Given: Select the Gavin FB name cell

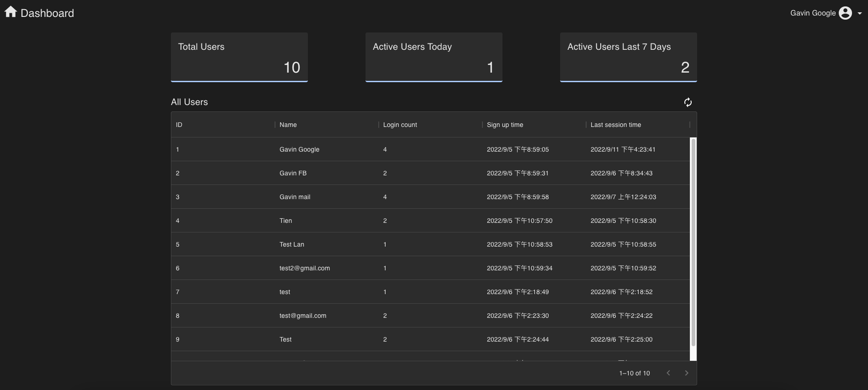Looking at the screenshot, I should click(327, 173).
